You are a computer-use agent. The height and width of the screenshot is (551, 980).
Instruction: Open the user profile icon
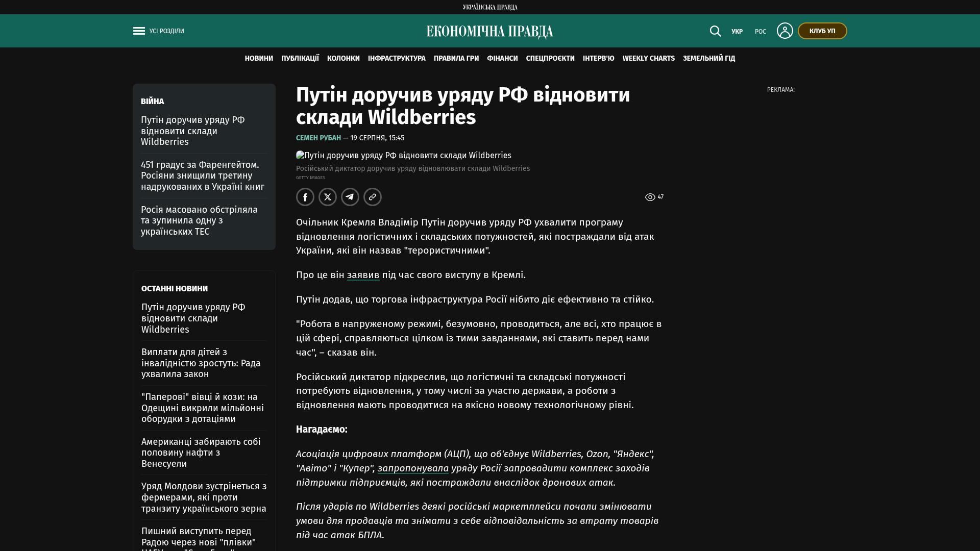pyautogui.click(x=785, y=31)
